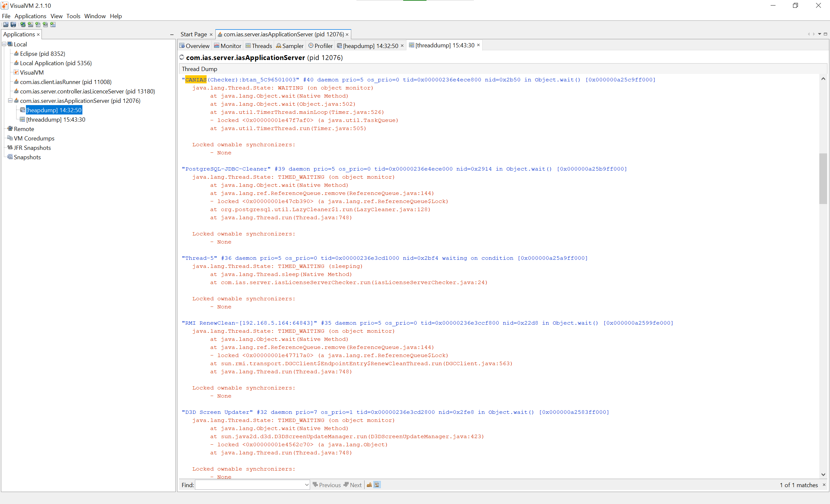Close the Applications panel tab

[x=38, y=35]
